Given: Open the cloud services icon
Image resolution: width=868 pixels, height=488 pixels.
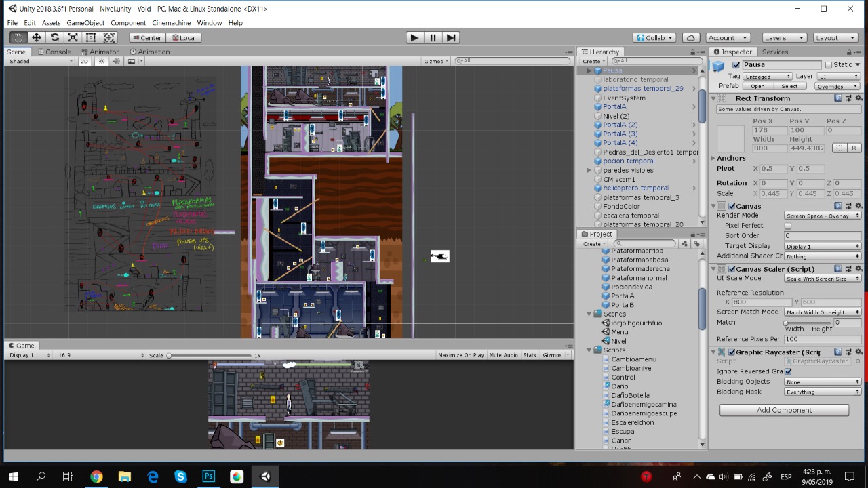Looking at the screenshot, I should pos(691,38).
